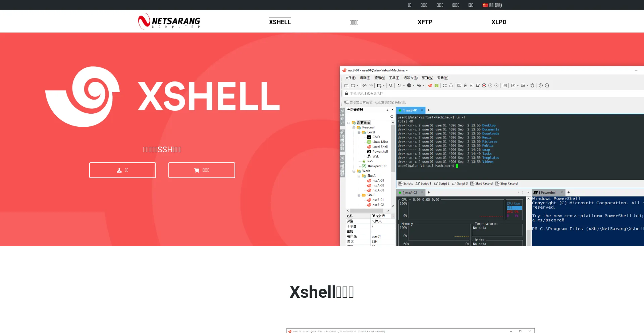This screenshot has width=644, height=333.
Task: Click the globe encoding icon in Xshell toolbar
Action: point(409,86)
